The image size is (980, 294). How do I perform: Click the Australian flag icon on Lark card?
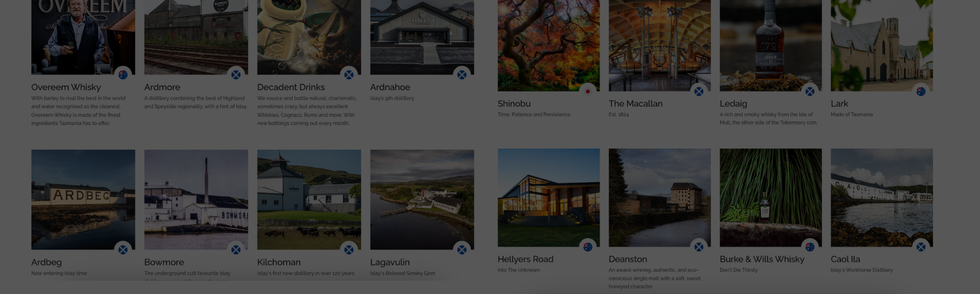[x=921, y=91]
